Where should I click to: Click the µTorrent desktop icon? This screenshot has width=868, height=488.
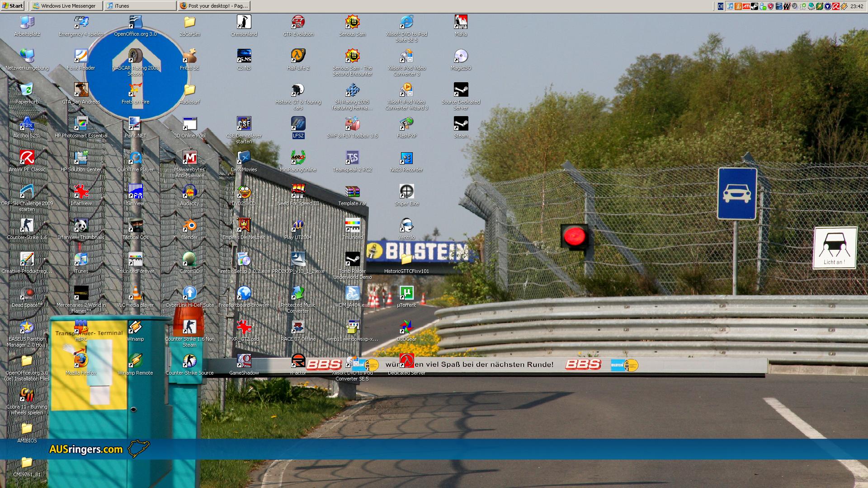[406, 293]
